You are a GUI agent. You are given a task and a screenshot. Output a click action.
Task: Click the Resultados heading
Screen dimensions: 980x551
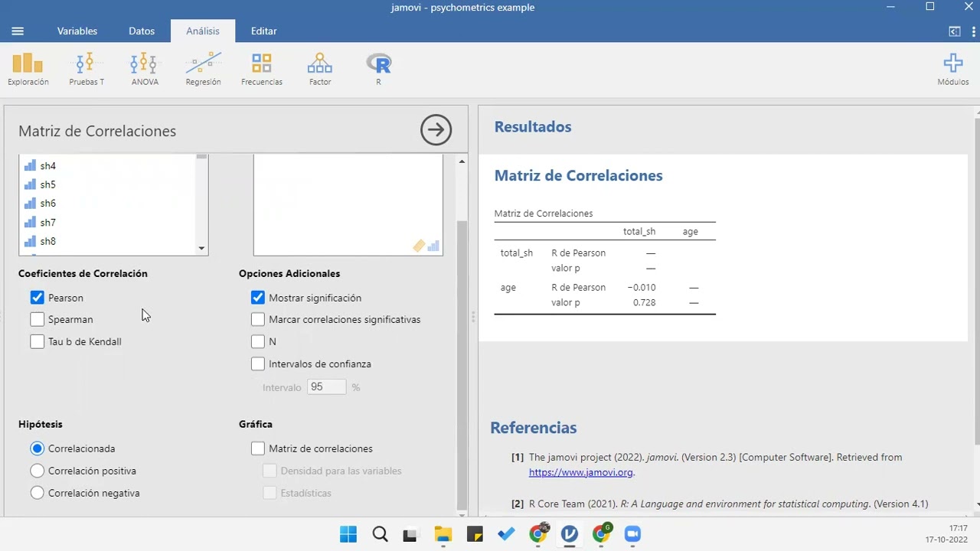pyautogui.click(x=533, y=127)
